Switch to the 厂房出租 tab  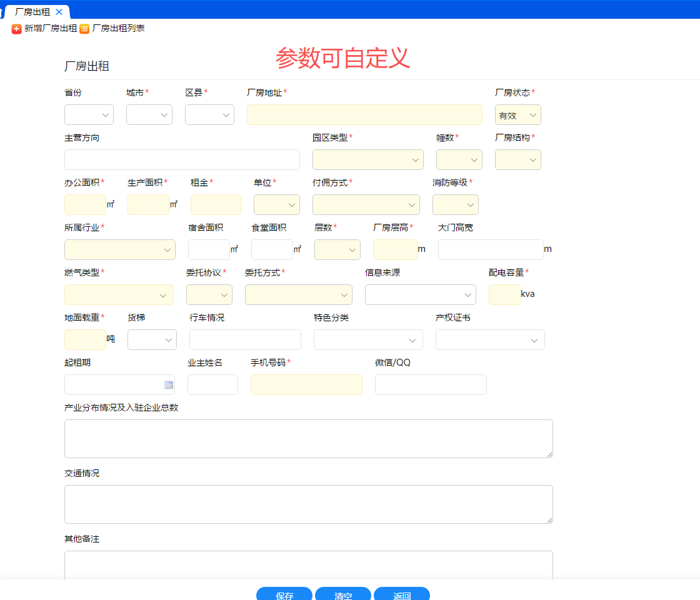(32, 12)
